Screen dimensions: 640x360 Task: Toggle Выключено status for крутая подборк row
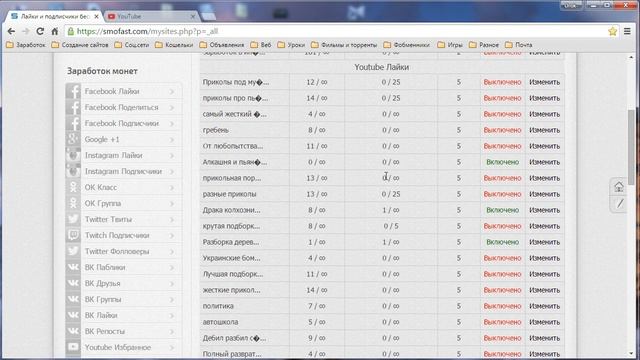coord(502,226)
